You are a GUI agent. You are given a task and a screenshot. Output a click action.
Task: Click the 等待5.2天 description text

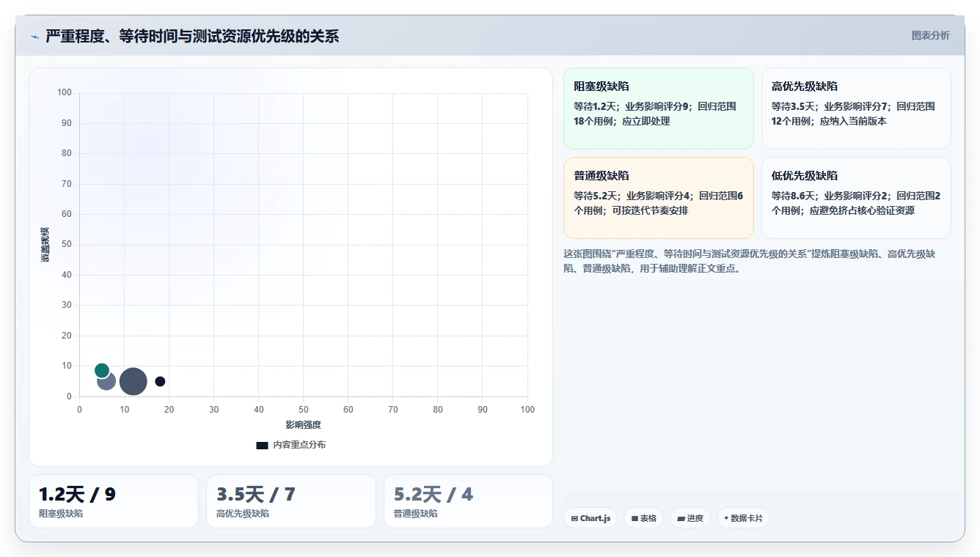coord(658,203)
